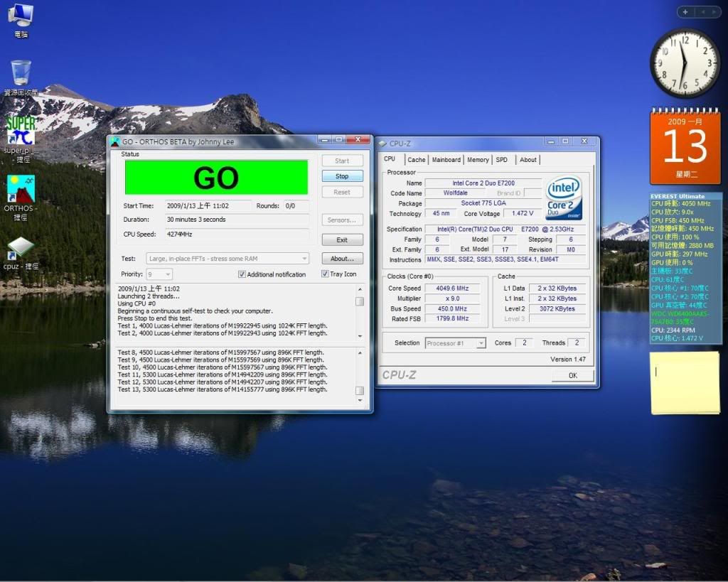The width and height of the screenshot is (728, 582).
Task: Switch to the Mainboard tab in CPU-Z
Action: point(446,160)
